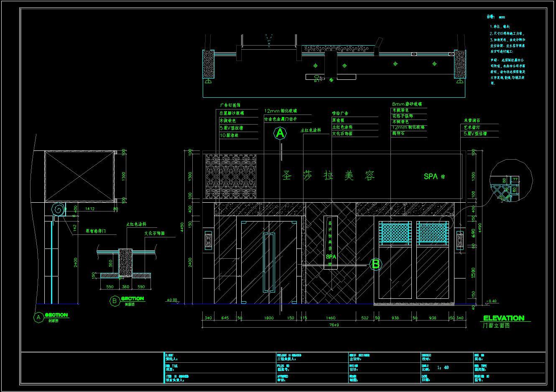
Task: Select the 圣莎拉美容 signboard lettering
Action: (x=329, y=176)
